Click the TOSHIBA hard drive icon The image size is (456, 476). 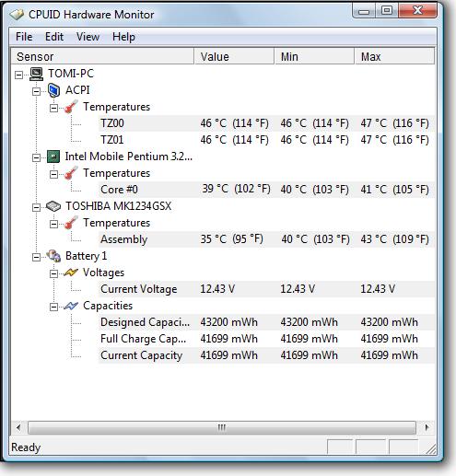pos(53,206)
